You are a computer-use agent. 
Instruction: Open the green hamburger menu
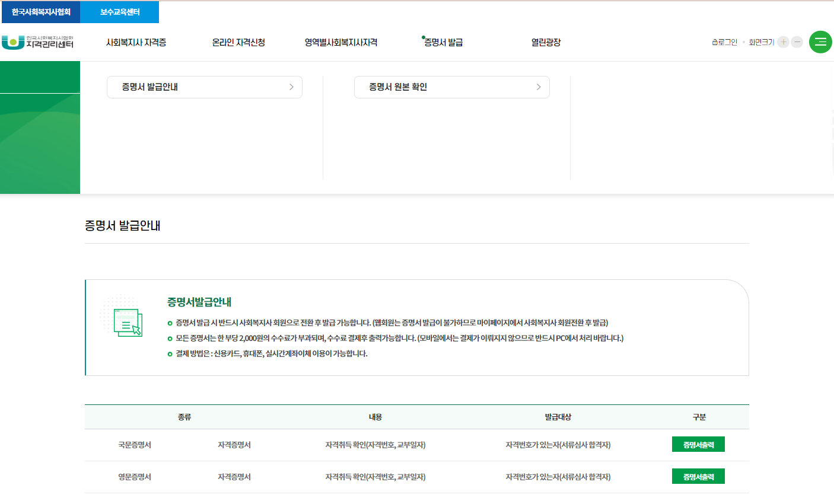(820, 42)
